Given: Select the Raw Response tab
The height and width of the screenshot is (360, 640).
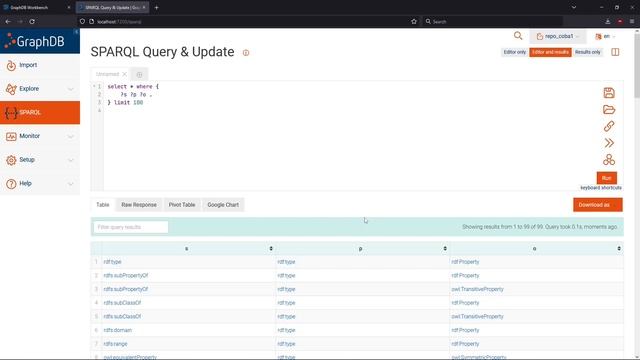Looking at the screenshot, I should pyautogui.click(x=139, y=205).
